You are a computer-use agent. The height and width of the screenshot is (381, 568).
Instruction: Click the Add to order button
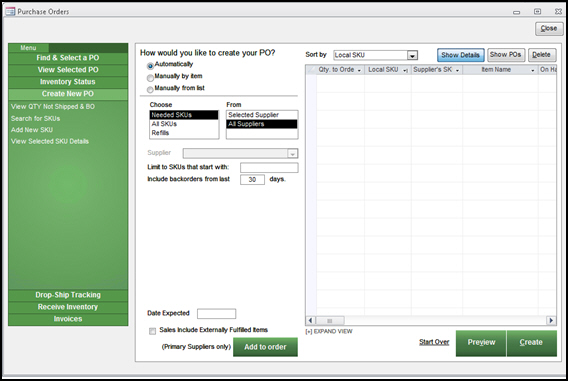pyautogui.click(x=266, y=347)
